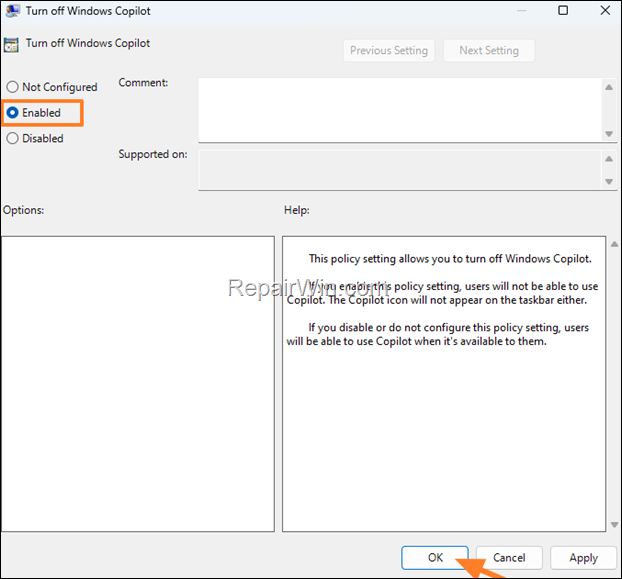Click the 'Turn off Windows Copilot' heading text
This screenshot has width=622, height=579.
point(88,43)
